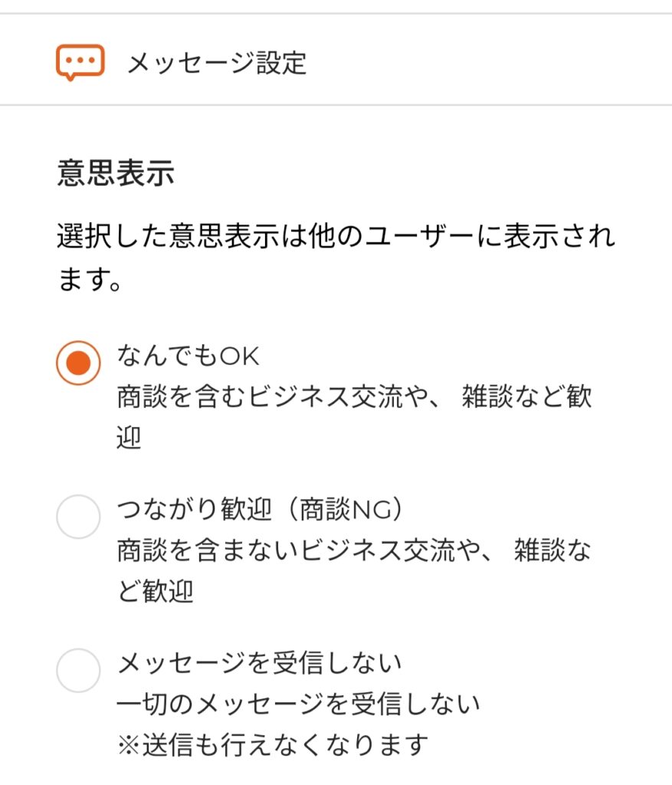Click the trailing ます。 line of the explanation
The height and width of the screenshot is (785, 672).
point(90,279)
